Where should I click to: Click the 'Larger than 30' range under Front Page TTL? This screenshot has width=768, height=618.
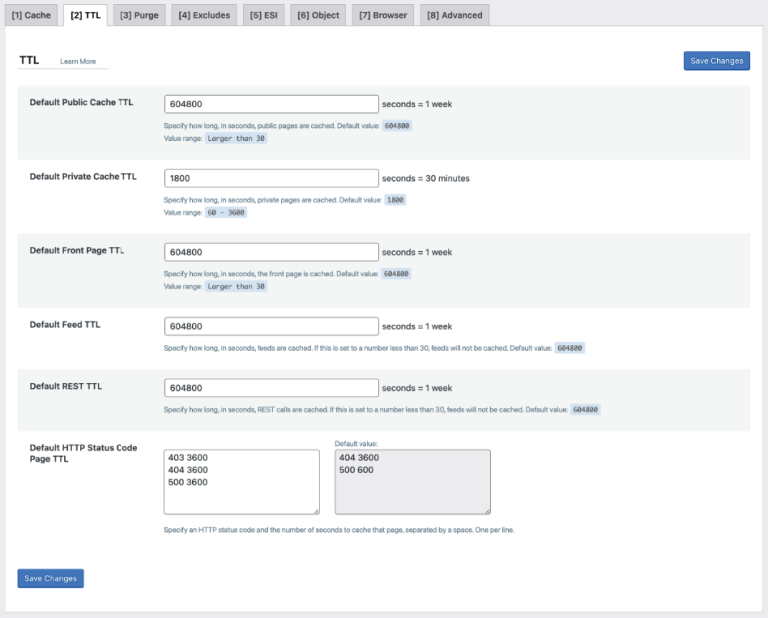(x=236, y=286)
